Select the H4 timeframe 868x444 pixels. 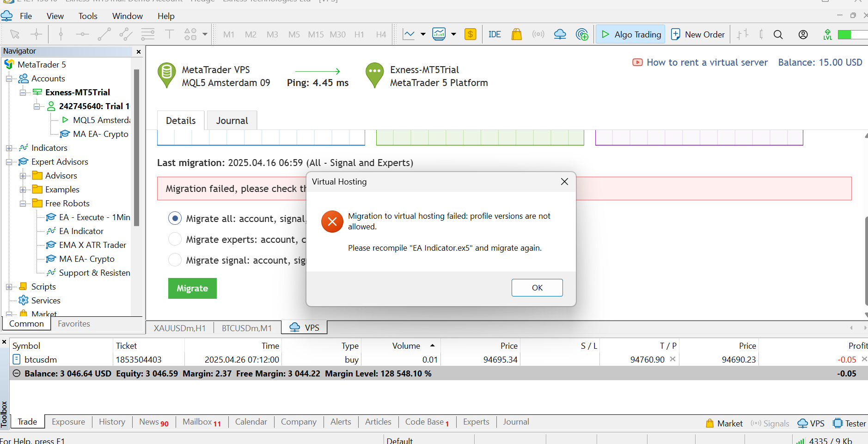pyautogui.click(x=381, y=35)
